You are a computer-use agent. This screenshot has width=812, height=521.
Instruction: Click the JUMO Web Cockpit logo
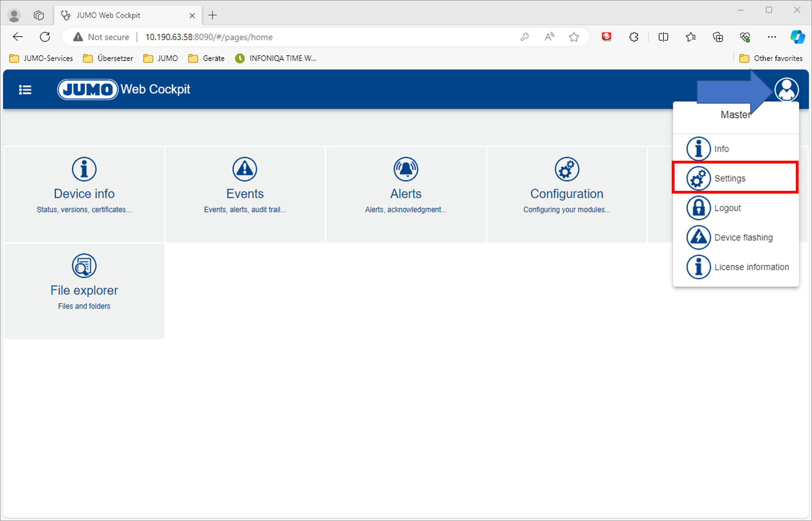124,89
